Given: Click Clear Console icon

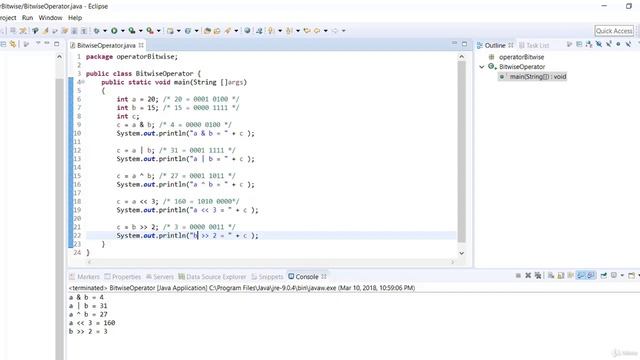Looking at the screenshot, I should (551, 276).
